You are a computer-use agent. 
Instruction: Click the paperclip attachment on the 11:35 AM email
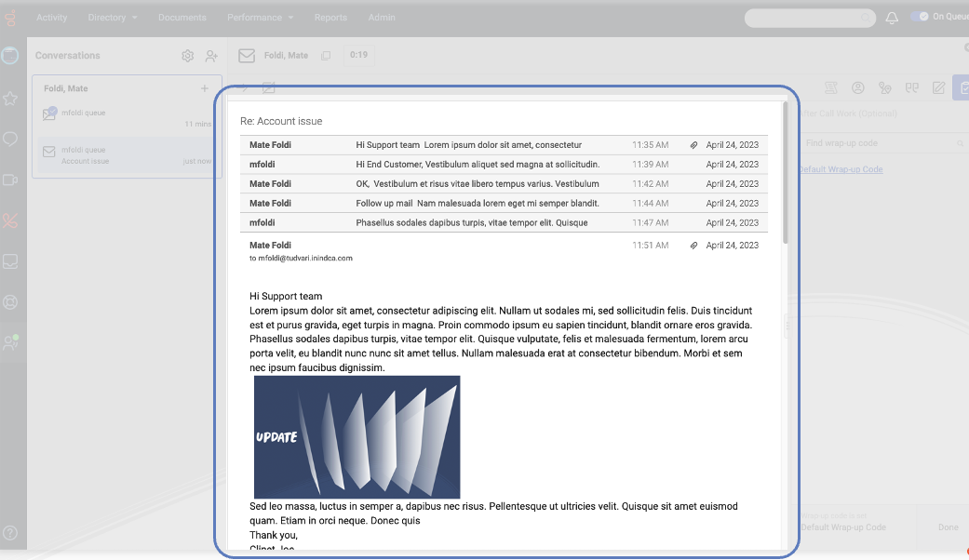point(694,144)
